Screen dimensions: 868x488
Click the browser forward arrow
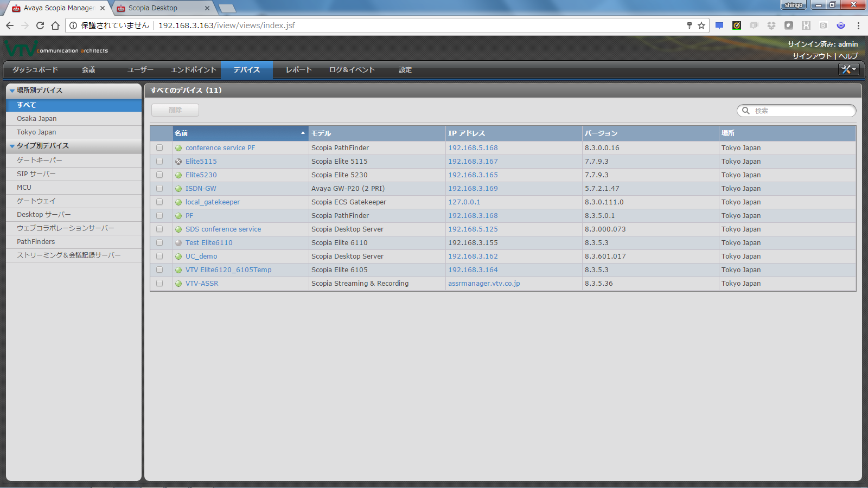[25, 25]
